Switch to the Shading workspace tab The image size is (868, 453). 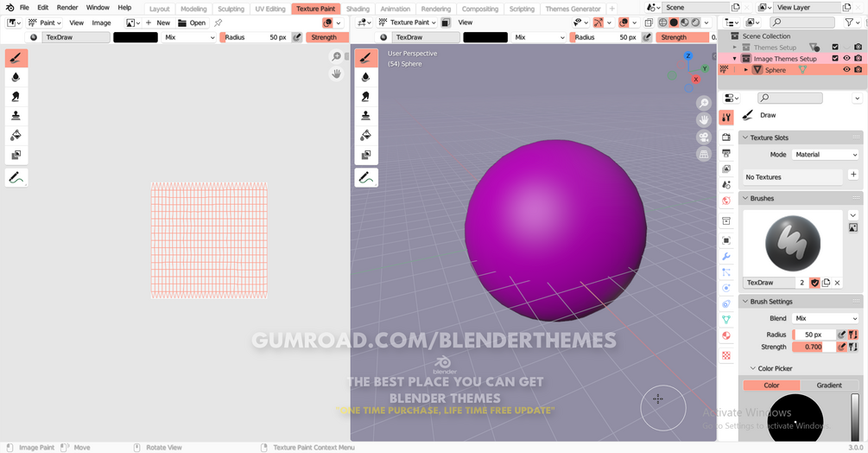[358, 9]
